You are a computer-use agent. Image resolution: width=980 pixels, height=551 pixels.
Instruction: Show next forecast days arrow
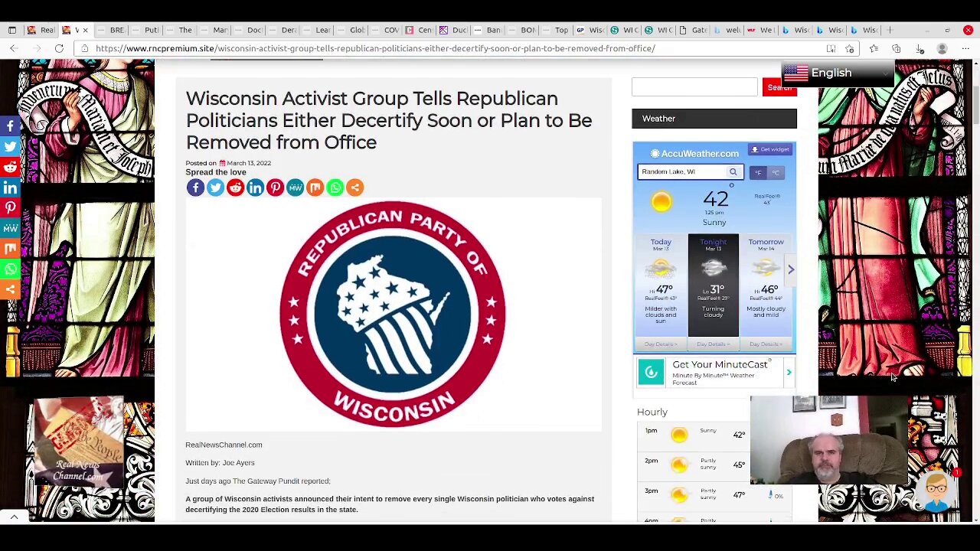point(791,269)
